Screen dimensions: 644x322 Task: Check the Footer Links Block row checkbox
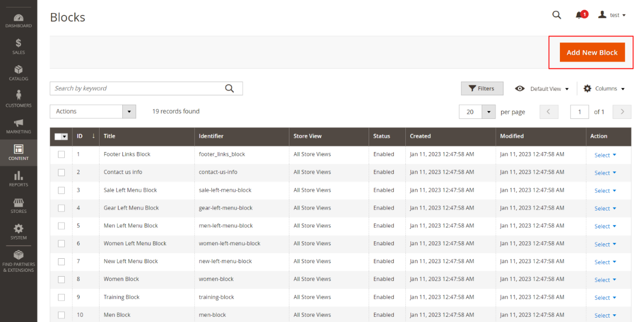61,154
